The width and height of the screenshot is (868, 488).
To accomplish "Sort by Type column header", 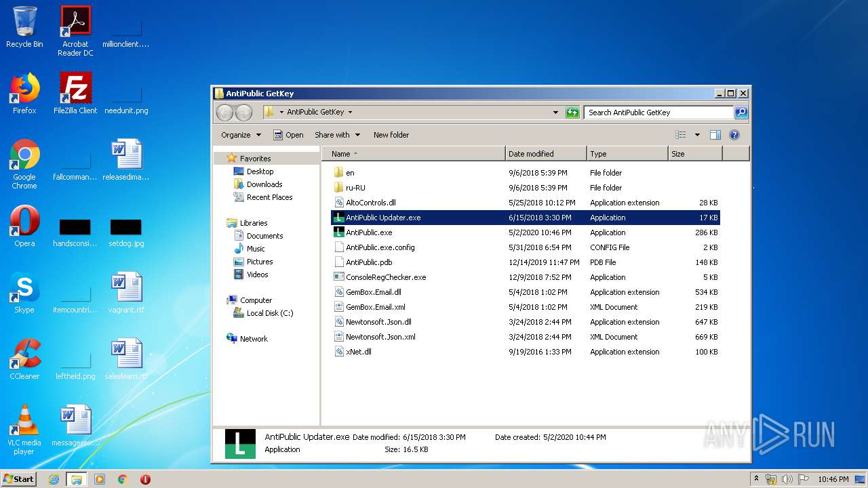I will pyautogui.click(x=627, y=154).
